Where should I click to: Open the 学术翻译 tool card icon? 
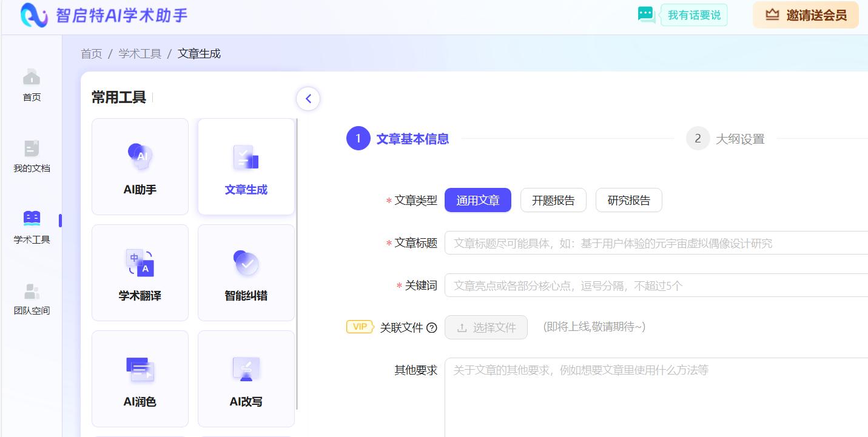pos(140,263)
